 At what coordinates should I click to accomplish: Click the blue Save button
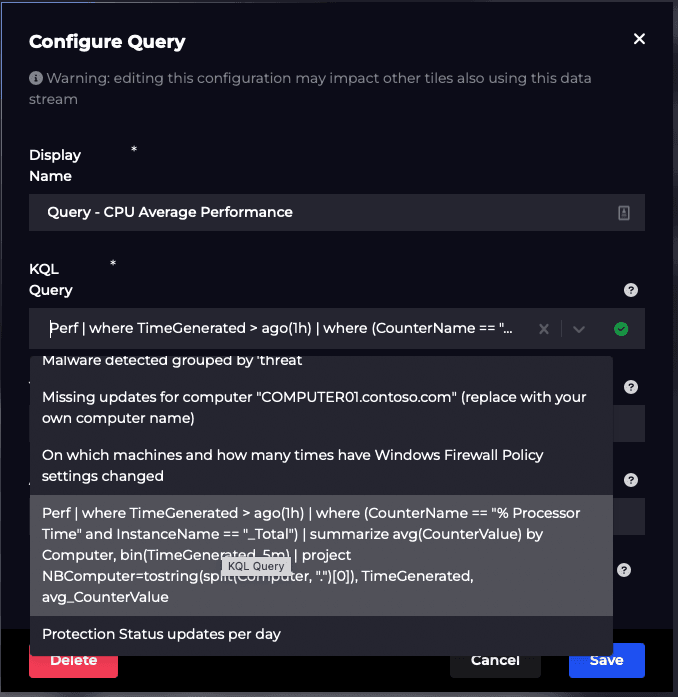pos(606,660)
